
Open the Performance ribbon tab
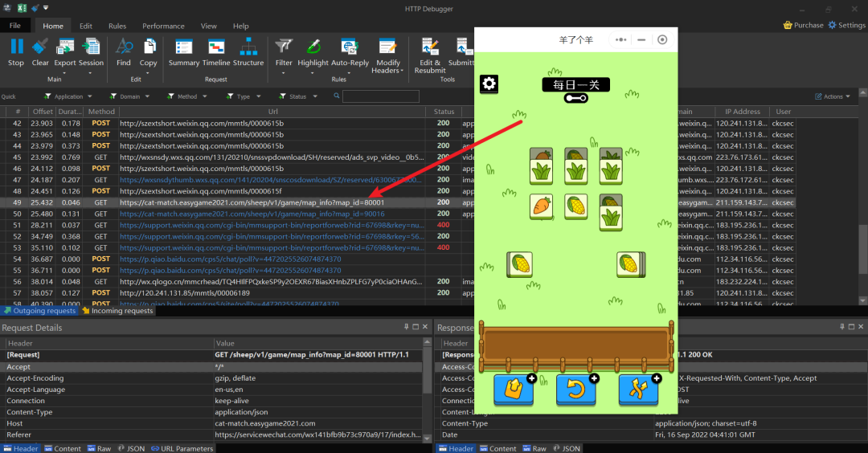tap(163, 26)
